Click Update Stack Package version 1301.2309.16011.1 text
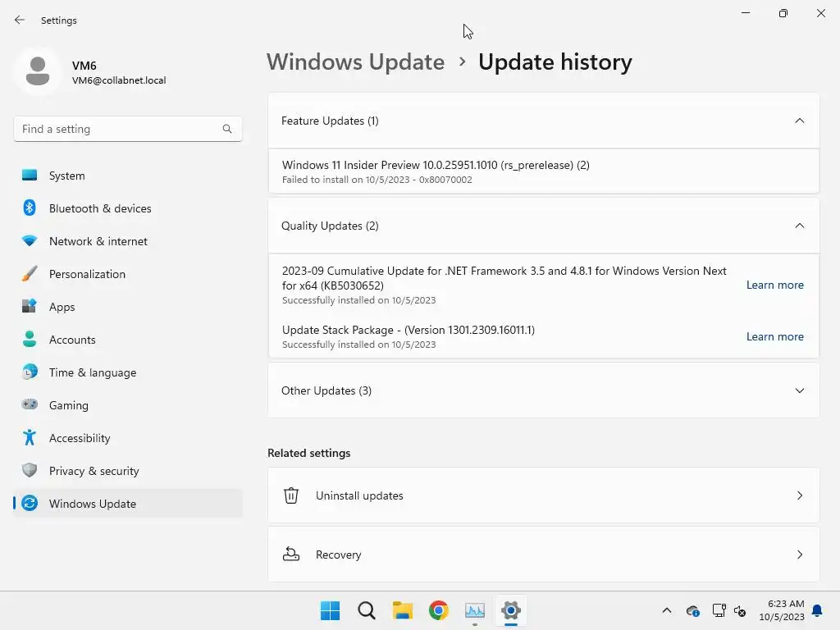The image size is (840, 630). [x=409, y=330]
